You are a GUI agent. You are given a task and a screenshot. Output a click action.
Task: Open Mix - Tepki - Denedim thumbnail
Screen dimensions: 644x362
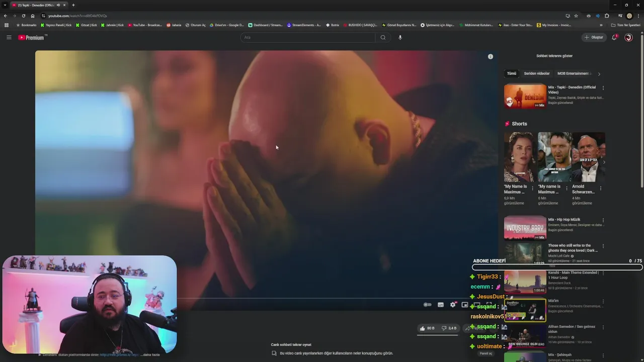[525, 96]
